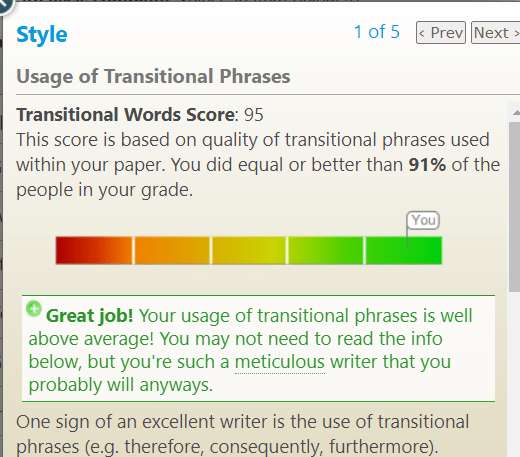Click the Transitional Words Score label
520x457 pixels.
tap(127, 115)
